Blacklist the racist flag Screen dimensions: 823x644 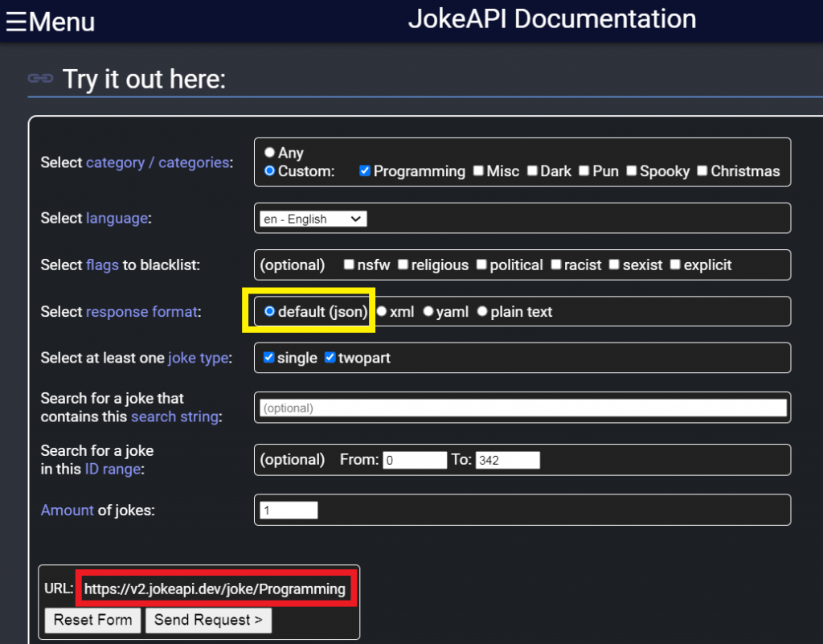click(x=556, y=264)
